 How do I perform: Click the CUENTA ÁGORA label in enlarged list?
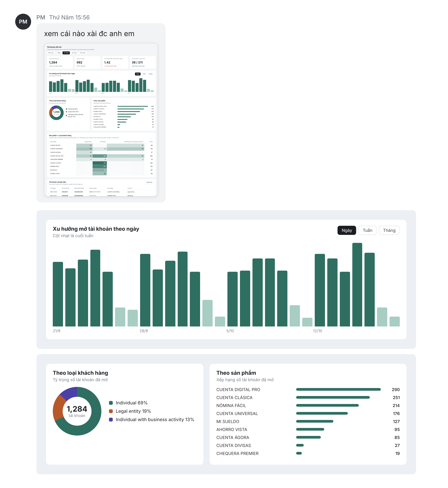tap(233, 437)
